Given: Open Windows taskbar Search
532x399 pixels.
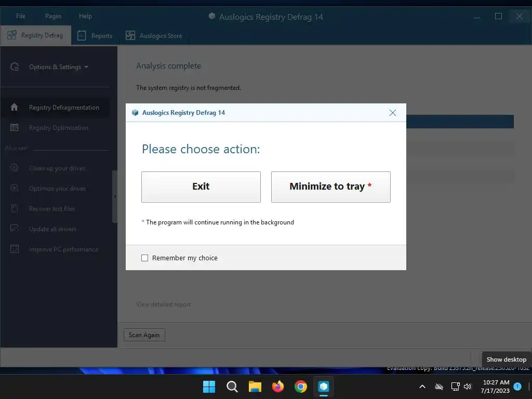Looking at the screenshot, I should coord(232,387).
